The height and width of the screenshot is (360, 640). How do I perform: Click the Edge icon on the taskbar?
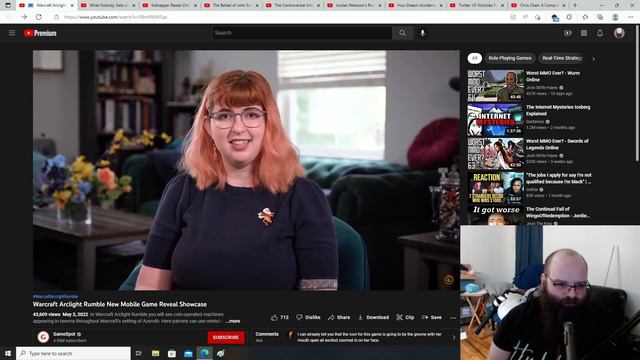tap(204, 353)
